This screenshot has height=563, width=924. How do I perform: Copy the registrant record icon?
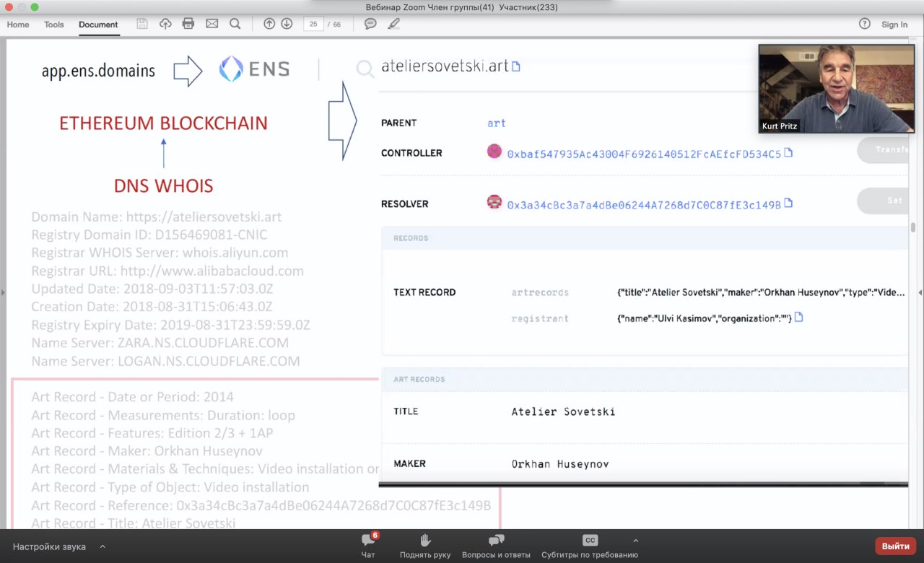click(798, 318)
